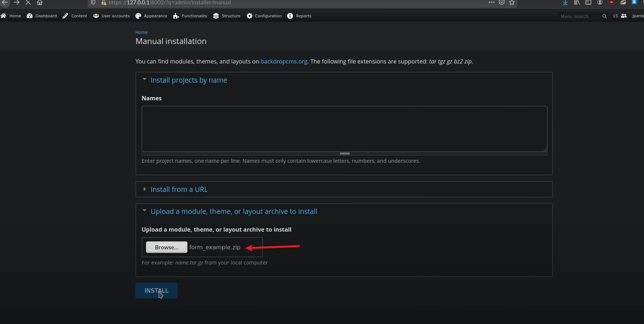644x324 pixels.
Task: Stop page loading with X icon
Action: (28, 3)
